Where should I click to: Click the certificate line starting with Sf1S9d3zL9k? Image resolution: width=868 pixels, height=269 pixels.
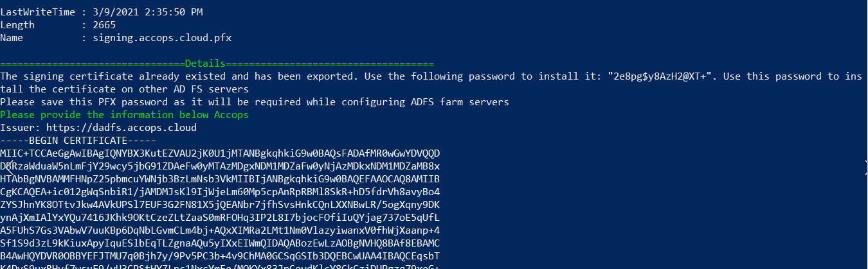pos(220,243)
